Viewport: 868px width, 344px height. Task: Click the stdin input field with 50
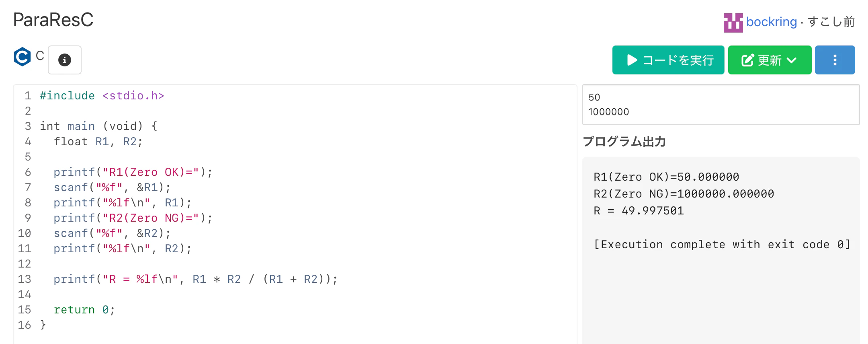point(721,105)
